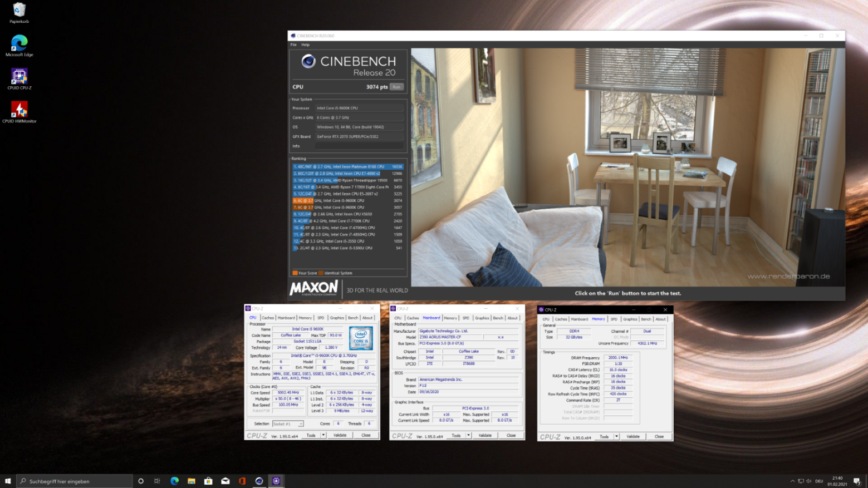
Task: Open the Caches tab in the left CPU-Z window
Action: [x=268, y=318]
